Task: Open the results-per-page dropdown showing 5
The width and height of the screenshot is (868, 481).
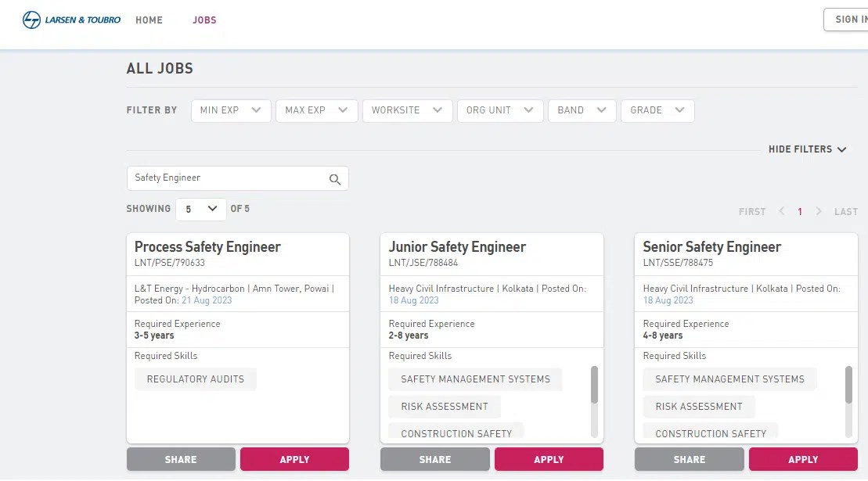Action: pyautogui.click(x=200, y=209)
